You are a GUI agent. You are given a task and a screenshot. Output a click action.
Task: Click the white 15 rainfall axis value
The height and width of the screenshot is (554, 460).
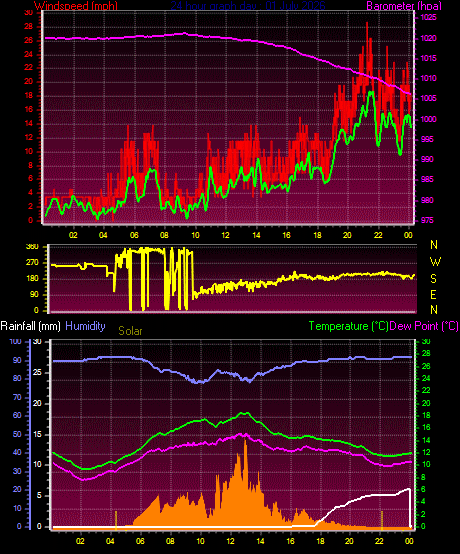[x=37, y=435]
